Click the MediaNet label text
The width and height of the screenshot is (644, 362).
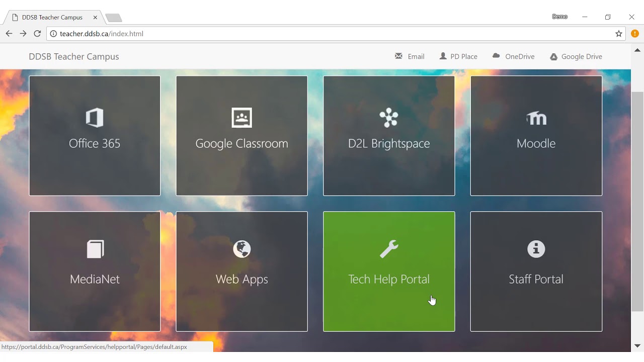(95, 279)
